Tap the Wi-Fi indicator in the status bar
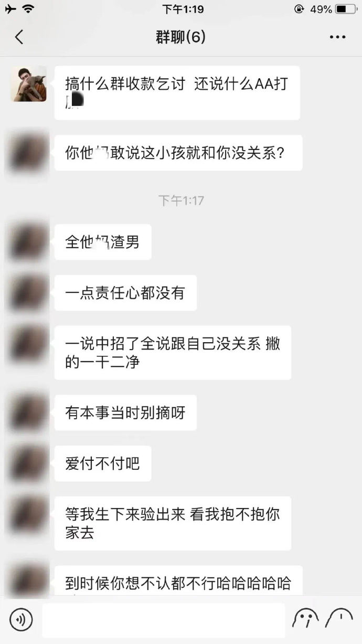Image resolution: width=362 pixels, height=644 pixels. [x=28, y=9]
